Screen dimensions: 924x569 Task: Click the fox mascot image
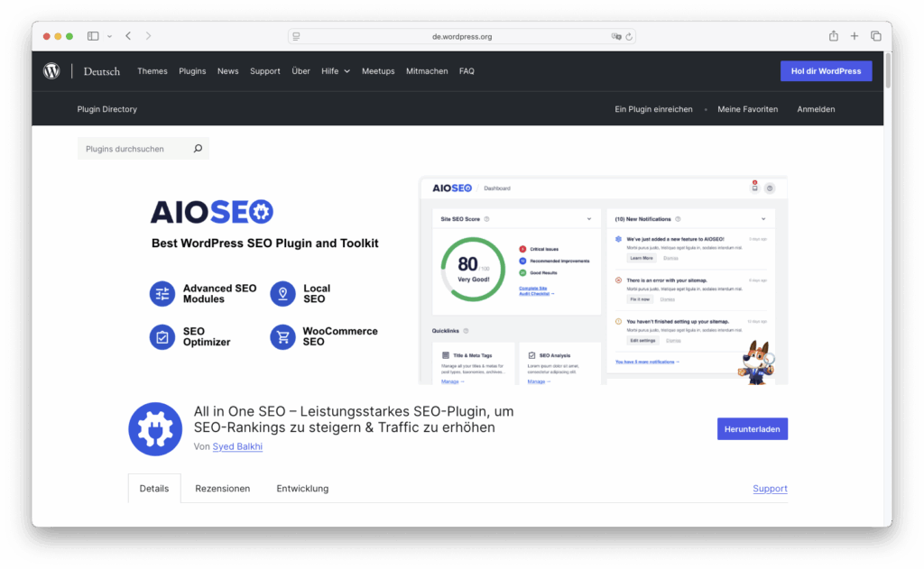(x=755, y=363)
